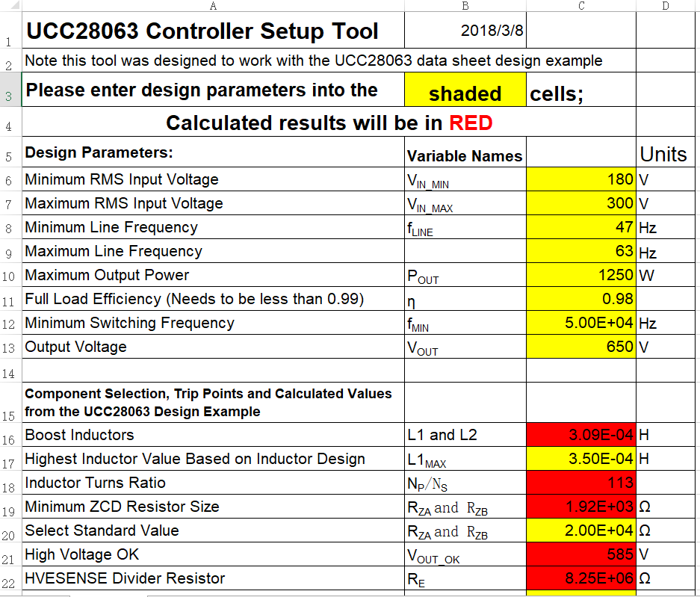Screen dimensions: 700x597
Task: Select Minimum Switching Frequency value 5.00E+04
Action: [581, 322]
